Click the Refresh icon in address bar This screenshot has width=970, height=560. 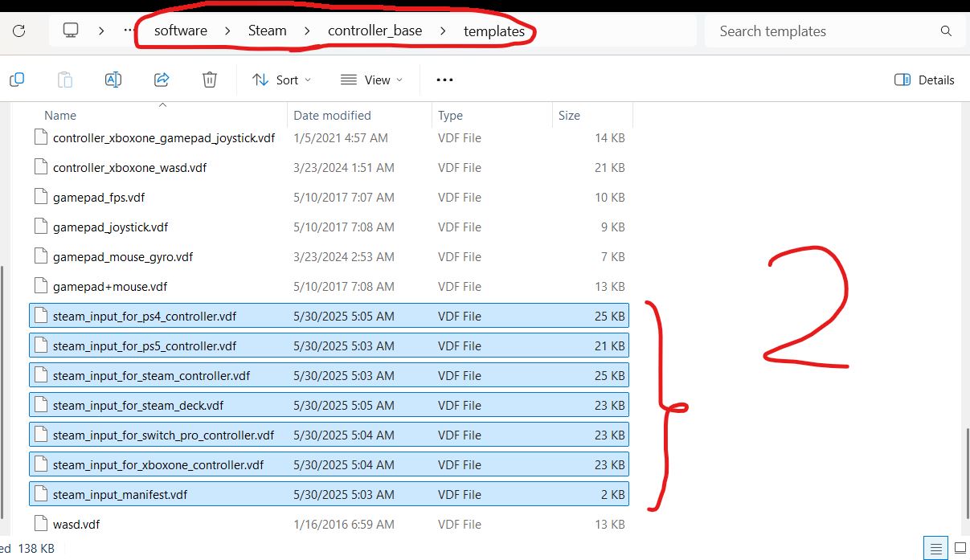point(19,31)
